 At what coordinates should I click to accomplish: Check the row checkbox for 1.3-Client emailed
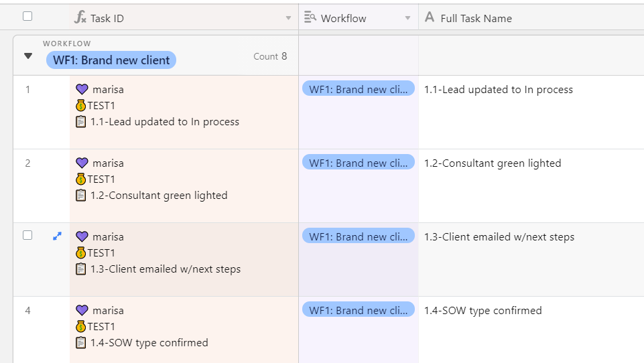pyautogui.click(x=27, y=235)
